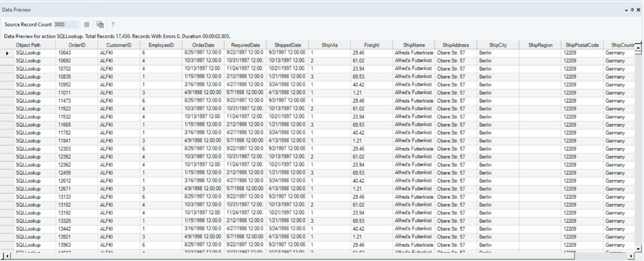This screenshot has height=261, width=644.
Task: Click the horizontal scrollbar right arrow
Action: tap(631, 256)
